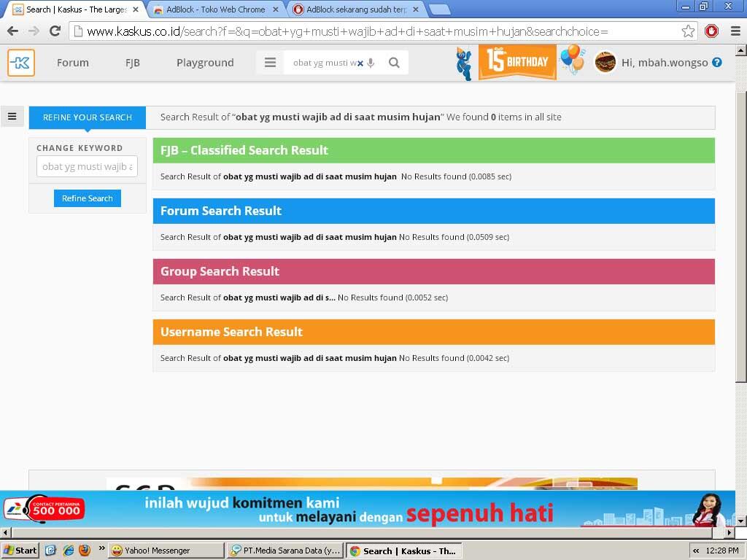Click the 'We found 0 items' summary text
This screenshot has height=560, width=747.
point(504,117)
